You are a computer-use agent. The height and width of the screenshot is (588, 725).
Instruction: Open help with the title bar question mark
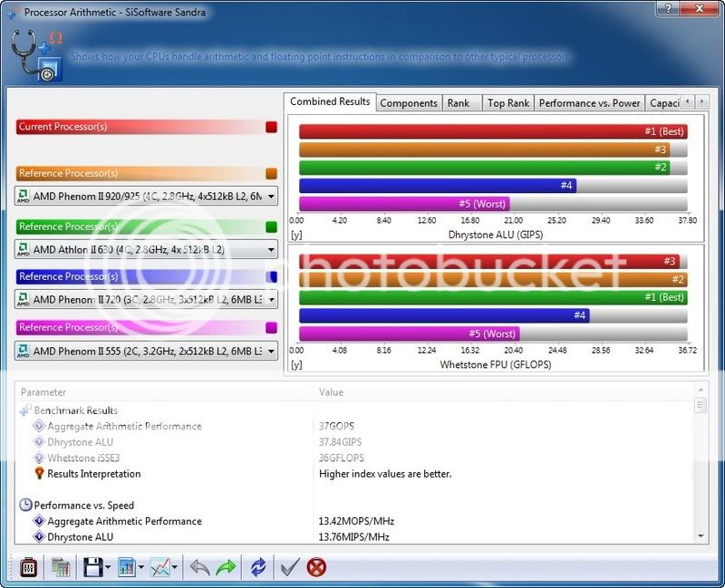click(x=669, y=8)
